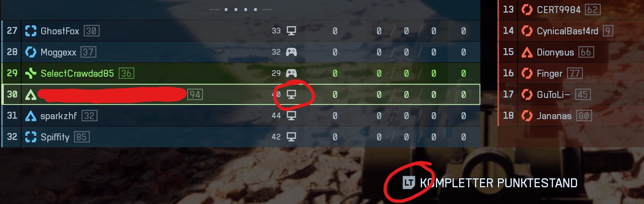644x204 pixels.
Task: Select player sparkzhf in the scoreboard
Action: pos(241,116)
